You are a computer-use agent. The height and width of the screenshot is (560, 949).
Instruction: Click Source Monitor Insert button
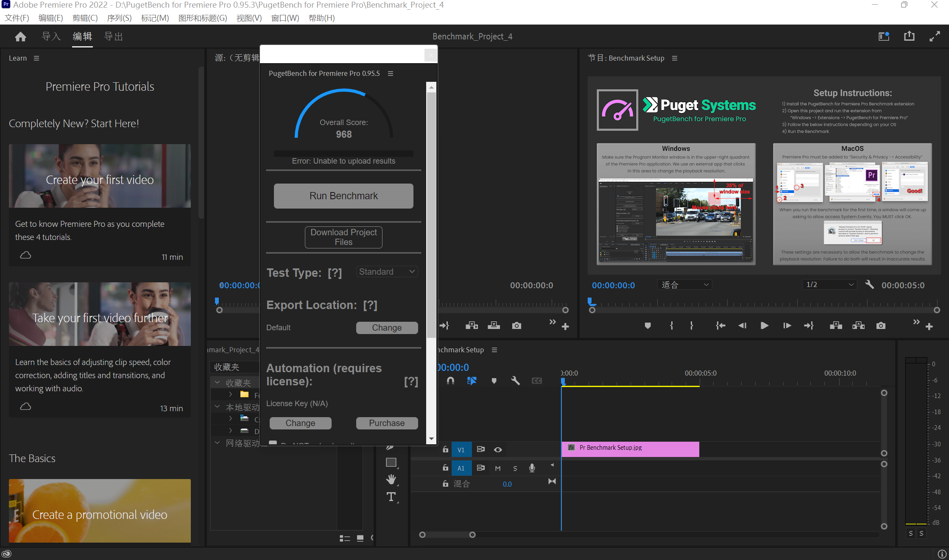472,326
